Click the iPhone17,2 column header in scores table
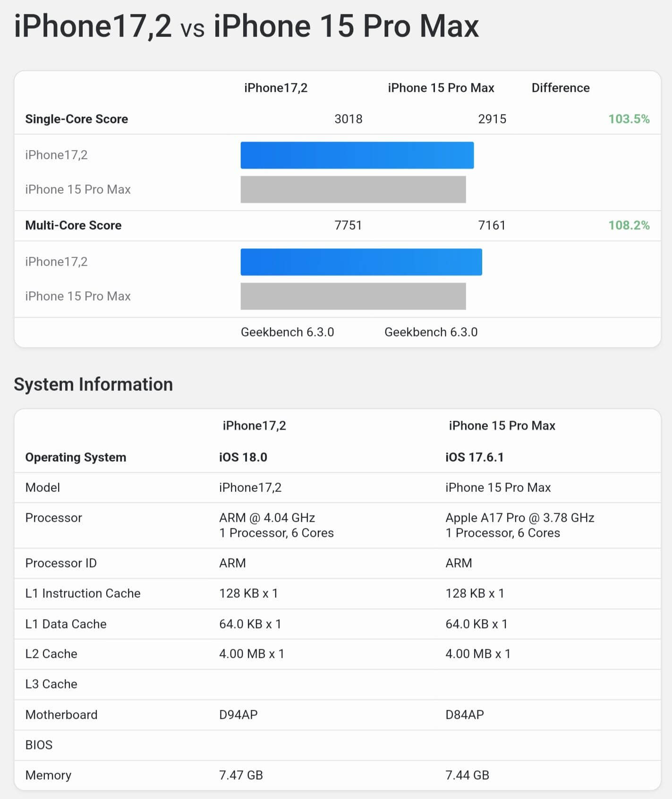 [x=276, y=88]
